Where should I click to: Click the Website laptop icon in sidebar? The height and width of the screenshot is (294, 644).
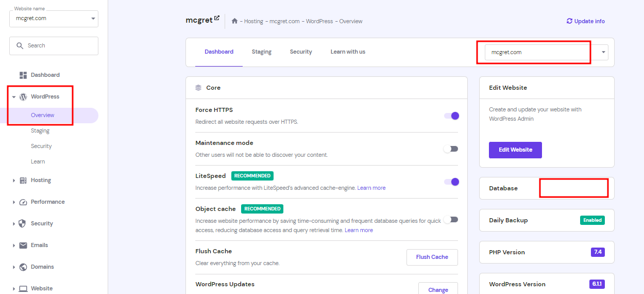23,288
